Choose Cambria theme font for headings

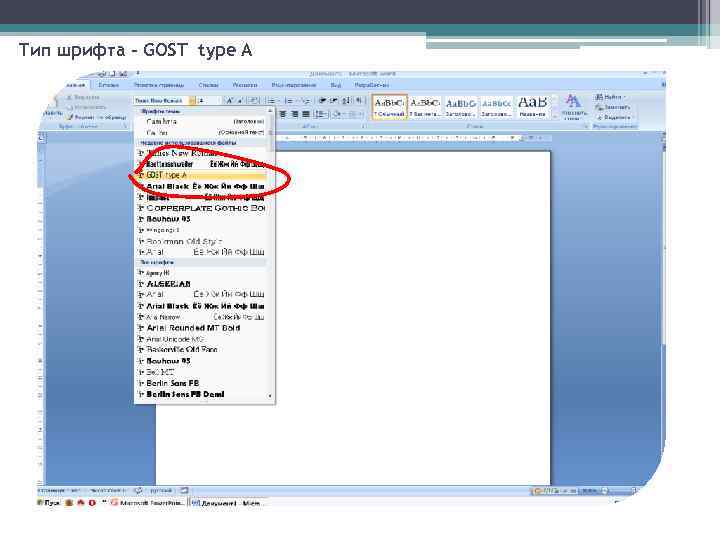202,122
